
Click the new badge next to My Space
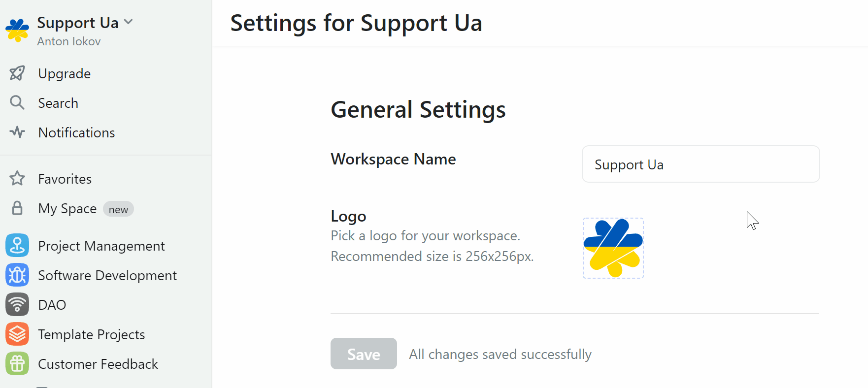[x=118, y=209]
